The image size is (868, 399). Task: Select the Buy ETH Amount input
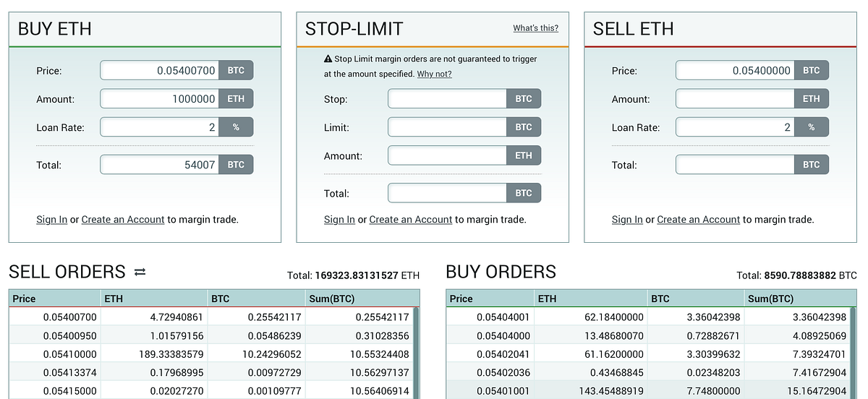(x=159, y=99)
